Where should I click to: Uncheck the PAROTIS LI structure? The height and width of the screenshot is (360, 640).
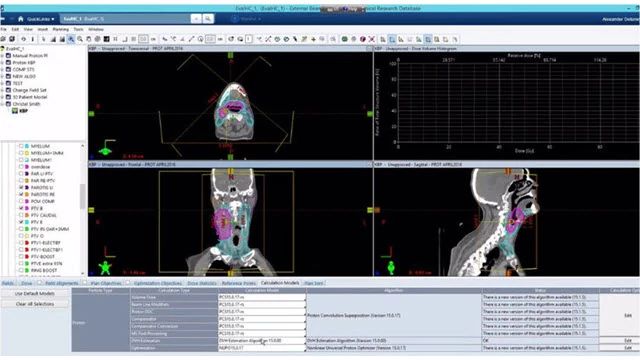click(21, 187)
